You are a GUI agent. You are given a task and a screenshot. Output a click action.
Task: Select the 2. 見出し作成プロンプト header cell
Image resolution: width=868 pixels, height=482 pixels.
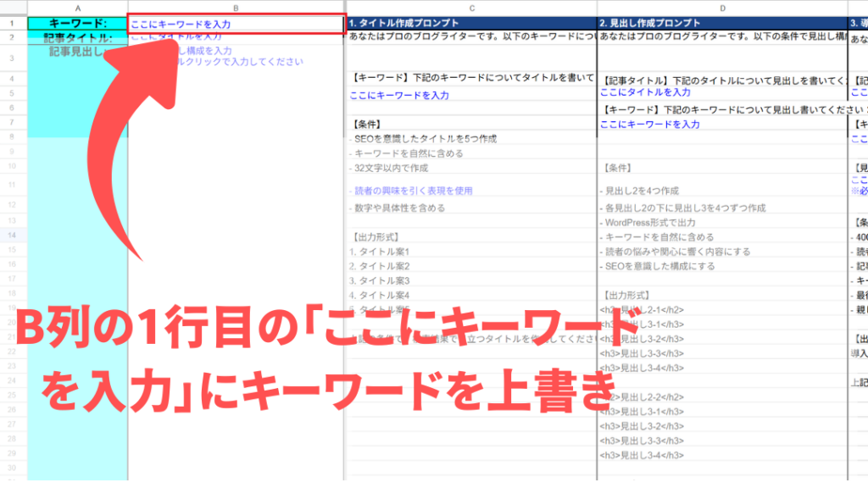(722, 23)
